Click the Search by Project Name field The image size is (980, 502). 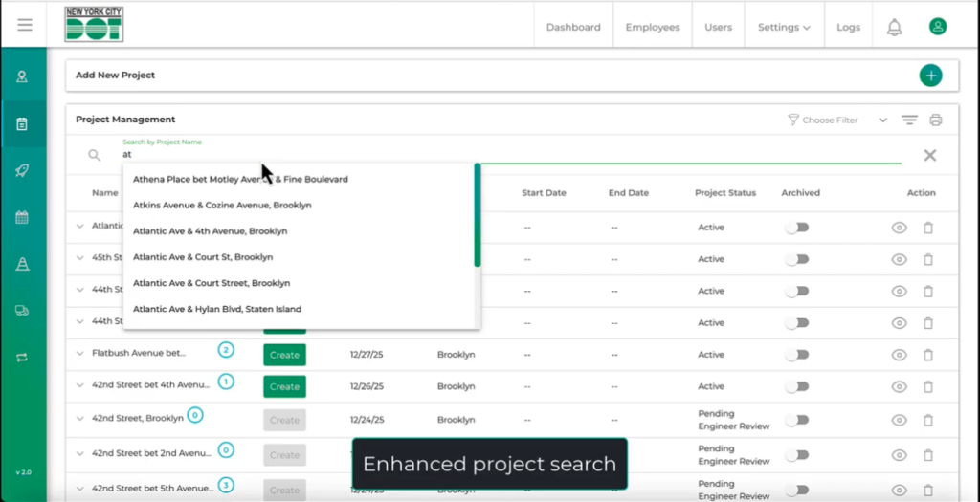[507, 154]
